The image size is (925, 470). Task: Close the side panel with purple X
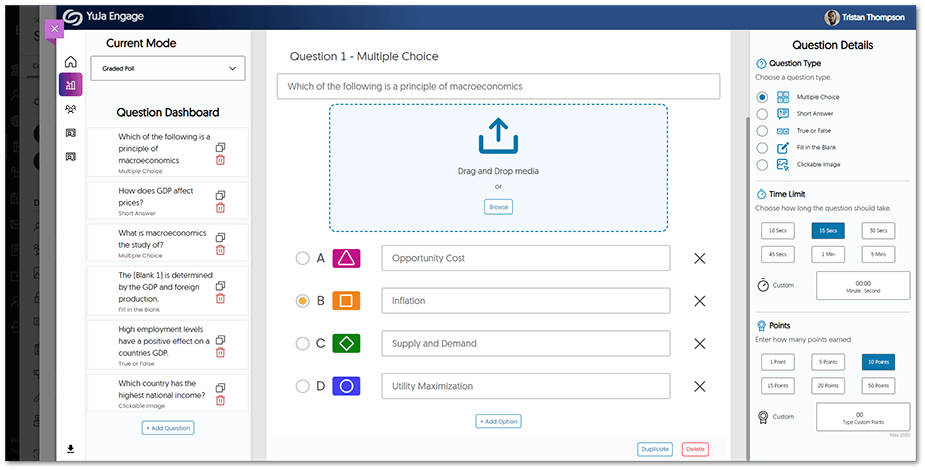pos(54,28)
